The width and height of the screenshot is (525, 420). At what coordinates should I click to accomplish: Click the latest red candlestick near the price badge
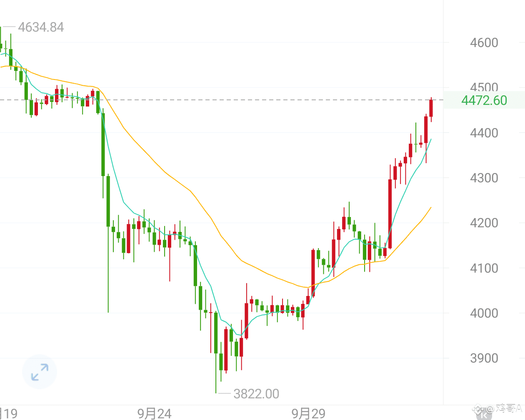pos(431,108)
